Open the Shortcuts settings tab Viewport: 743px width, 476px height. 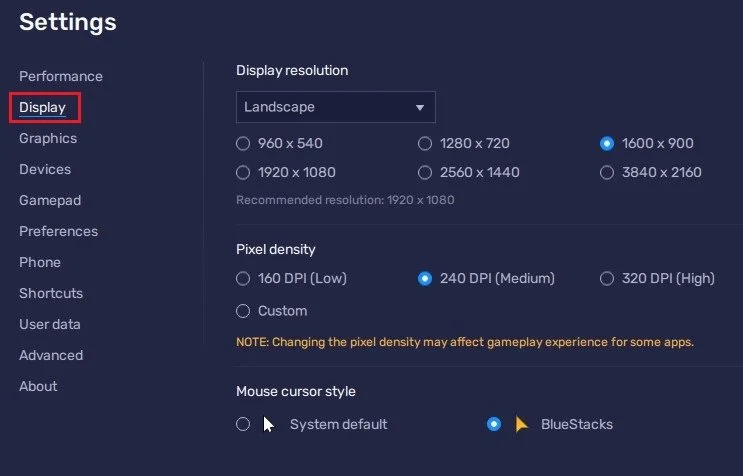pyautogui.click(x=51, y=293)
